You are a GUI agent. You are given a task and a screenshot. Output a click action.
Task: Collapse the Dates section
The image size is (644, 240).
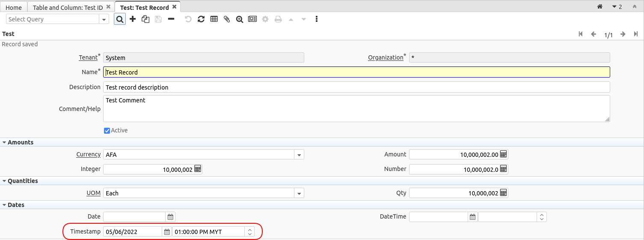4,205
